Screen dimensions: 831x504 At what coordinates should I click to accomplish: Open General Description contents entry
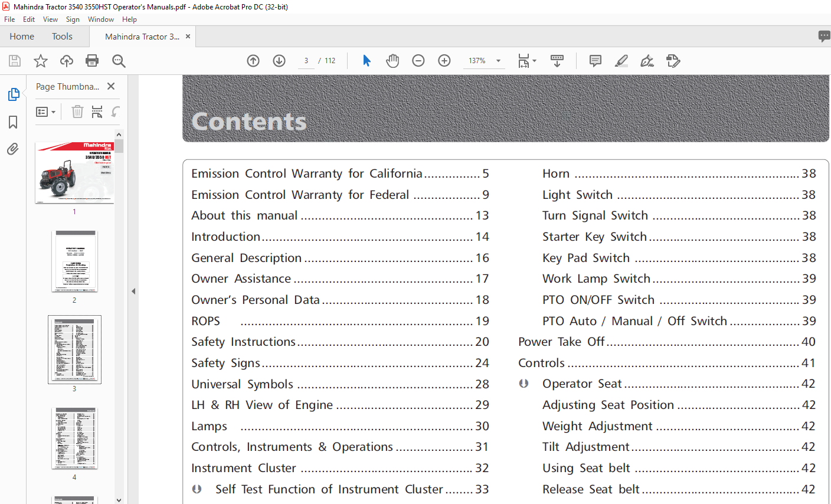[x=340, y=258]
